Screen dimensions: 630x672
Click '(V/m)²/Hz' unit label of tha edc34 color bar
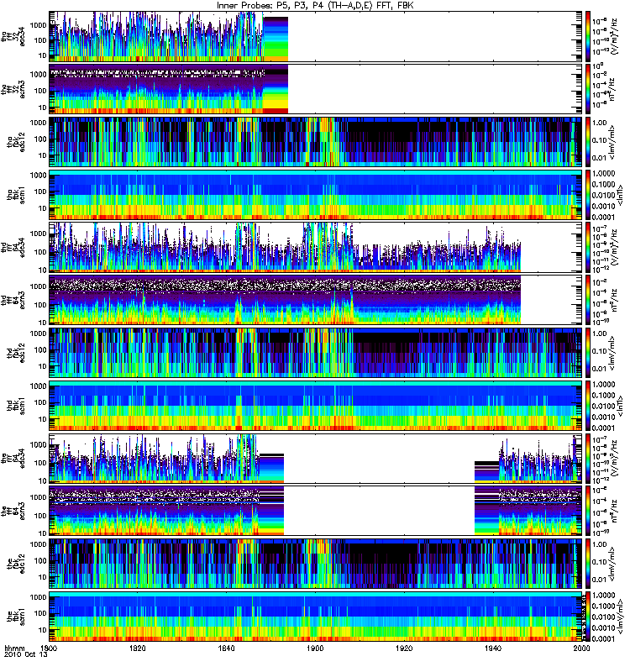click(614, 36)
